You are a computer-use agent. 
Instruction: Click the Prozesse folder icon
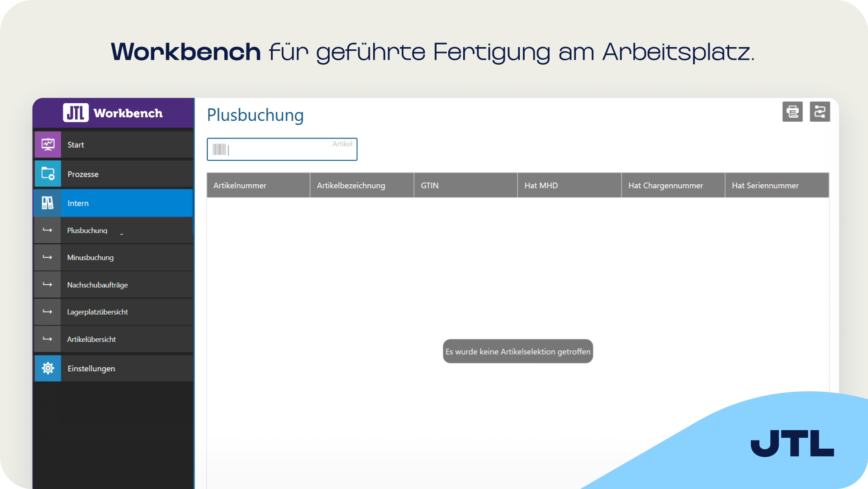pyautogui.click(x=48, y=174)
